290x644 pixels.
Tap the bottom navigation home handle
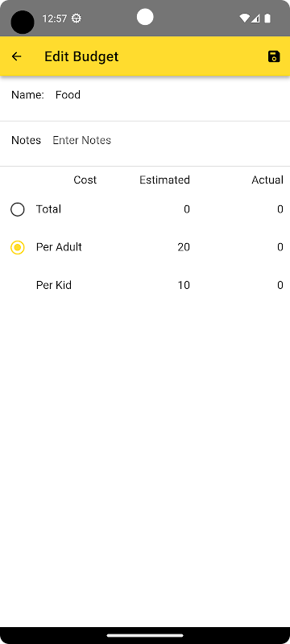click(x=145, y=635)
